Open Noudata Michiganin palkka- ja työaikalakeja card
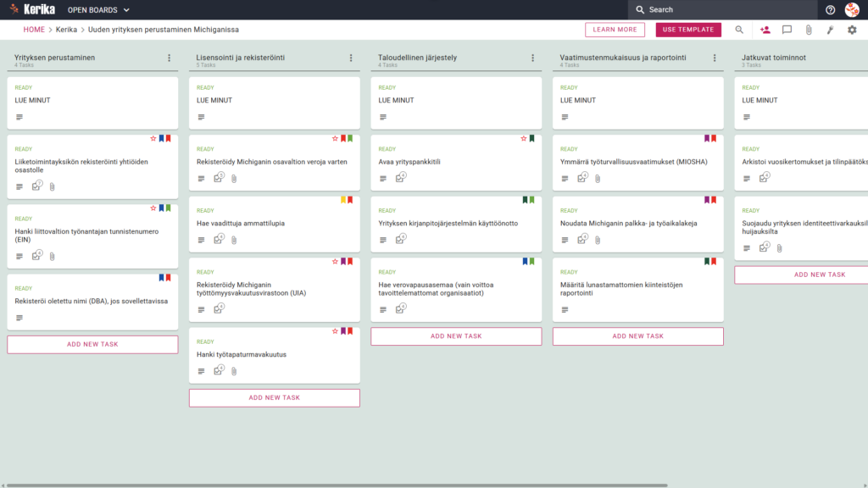The image size is (868, 488). [637, 224]
